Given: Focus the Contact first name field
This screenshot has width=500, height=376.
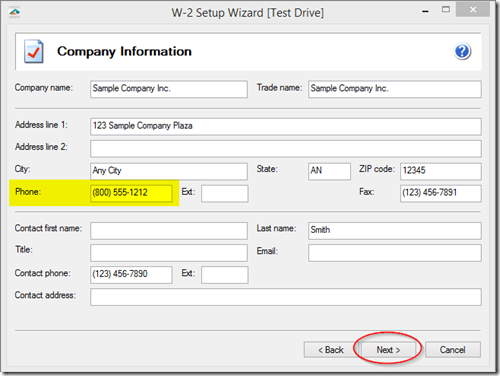Looking at the screenshot, I should click(169, 231).
